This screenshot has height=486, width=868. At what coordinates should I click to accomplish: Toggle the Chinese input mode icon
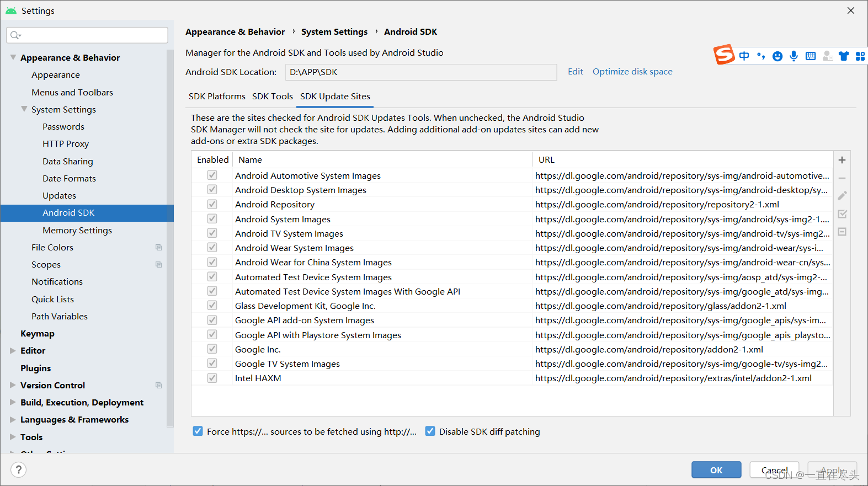coord(744,56)
